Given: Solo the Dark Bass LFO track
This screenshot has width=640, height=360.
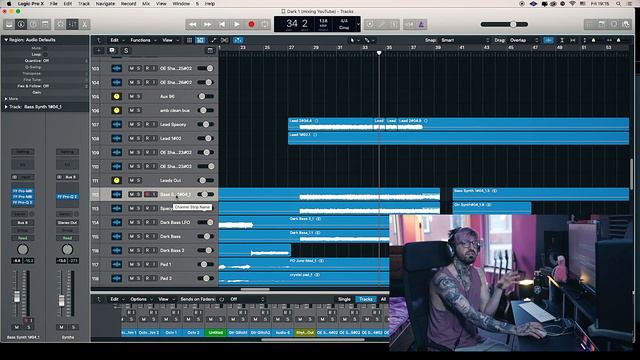Looking at the screenshot, I should [139, 222].
